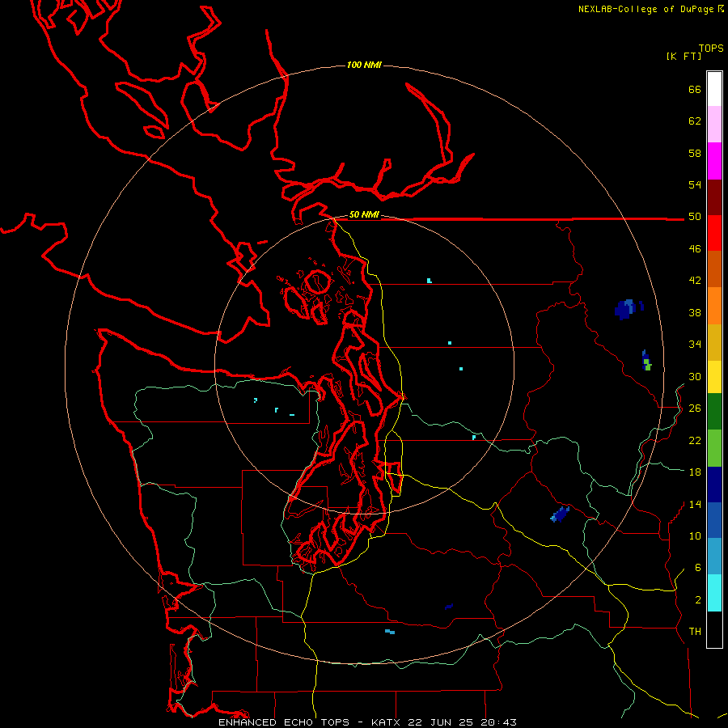Click the legend value 58
The width and height of the screenshot is (728, 728).
point(695,153)
